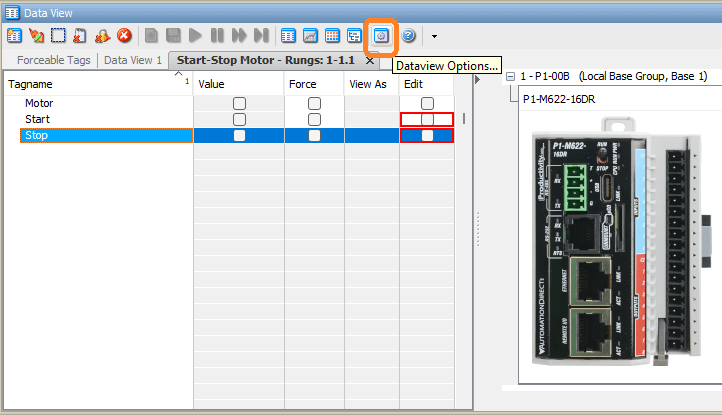Switch to the Forceable Tags tab
This screenshot has width=722, height=415.
(x=53, y=60)
